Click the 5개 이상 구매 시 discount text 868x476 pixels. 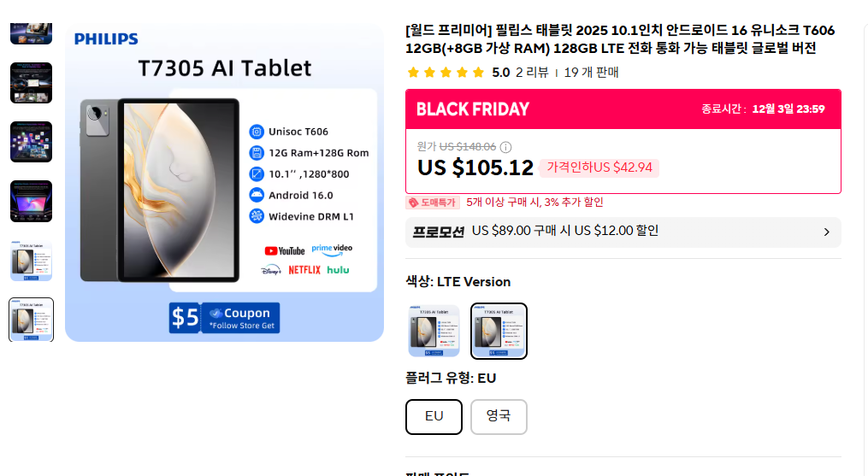534,203
